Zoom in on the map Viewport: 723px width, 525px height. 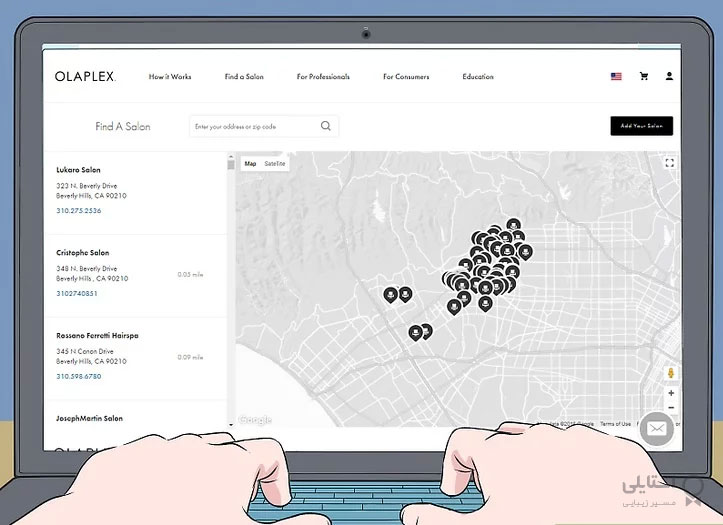(670, 394)
